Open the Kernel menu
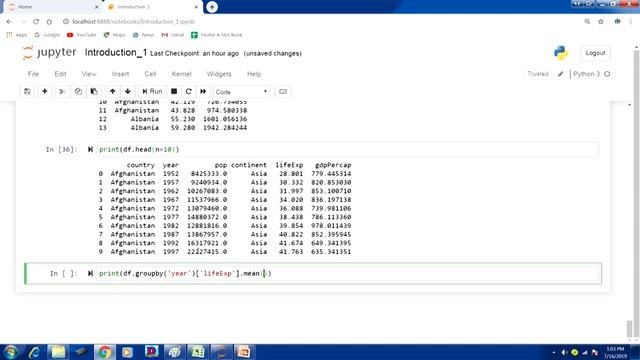640x360 pixels. click(182, 74)
